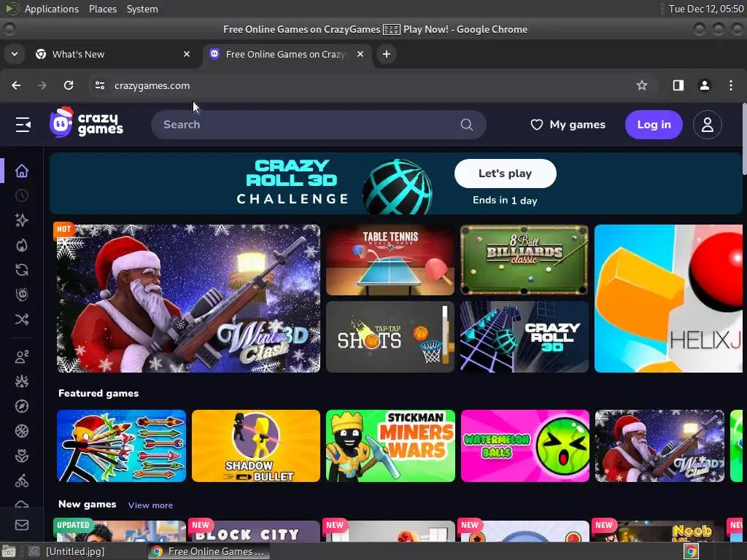Image resolution: width=747 pixels, height=560 pixels.
Task: Open 8 Ball Billiards Classic thumbnail
Action: [524, 260]
